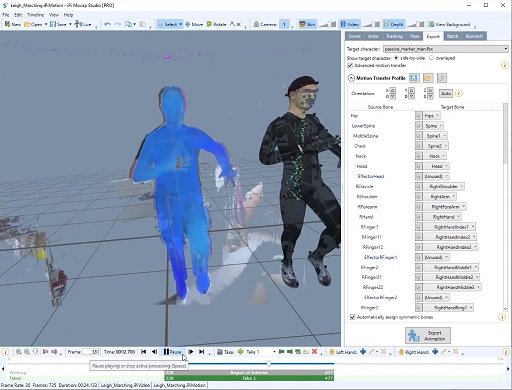Click the Depth opacity slider
Screen dimensions: 512x390
coord(416,24)
